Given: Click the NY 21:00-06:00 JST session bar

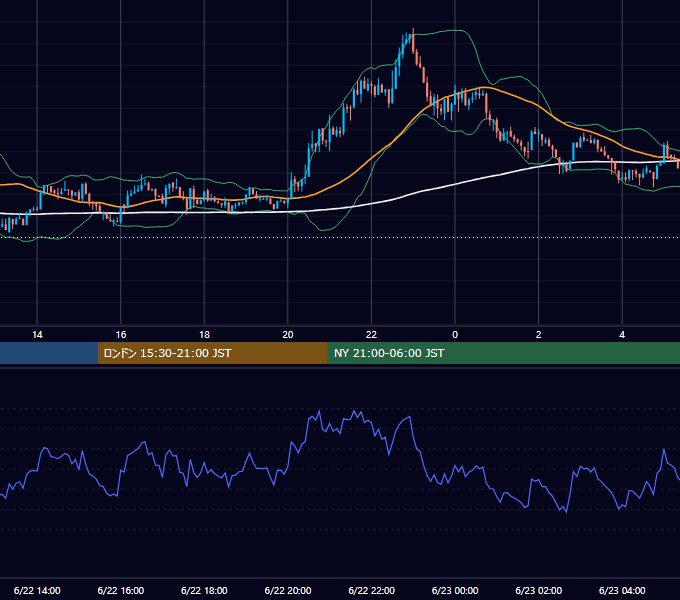Looking at the screenshot, I should pos(503,353).
